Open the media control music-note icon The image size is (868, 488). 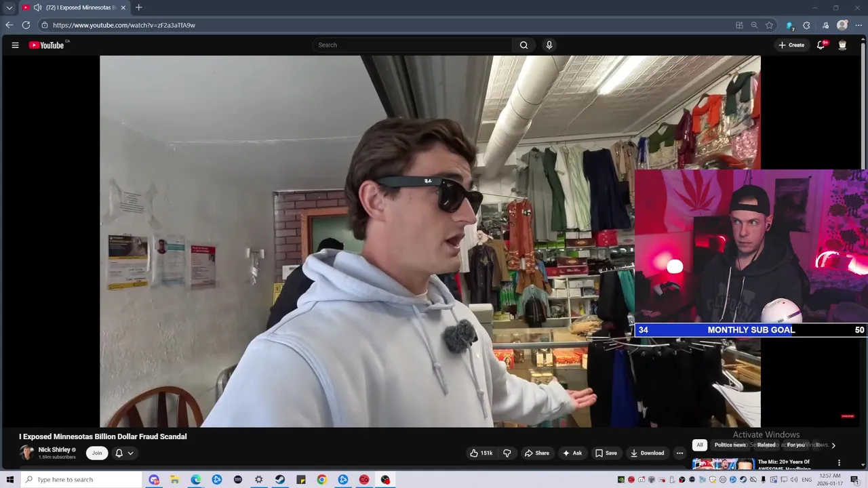825,25
